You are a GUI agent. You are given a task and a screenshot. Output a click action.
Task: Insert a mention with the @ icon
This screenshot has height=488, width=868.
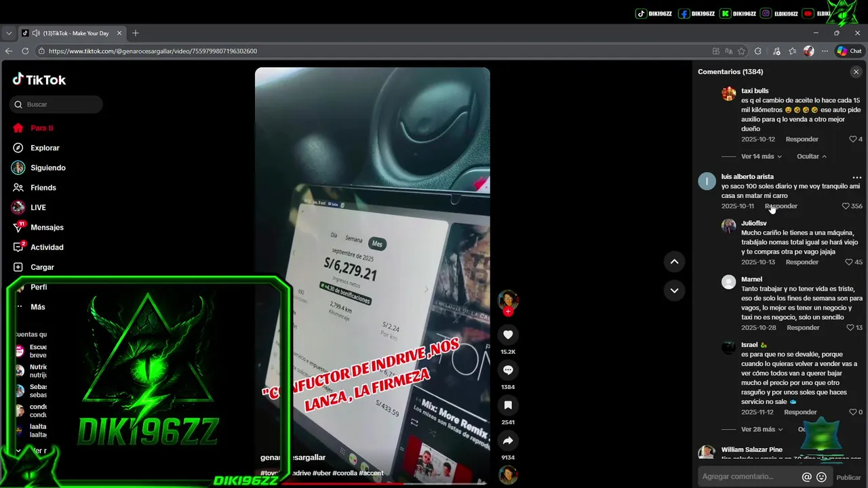click(x=806, y=477)
